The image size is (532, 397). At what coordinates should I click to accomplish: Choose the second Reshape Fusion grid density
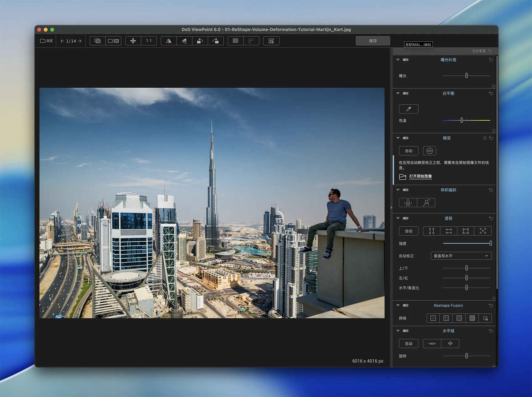click(446, 318)
